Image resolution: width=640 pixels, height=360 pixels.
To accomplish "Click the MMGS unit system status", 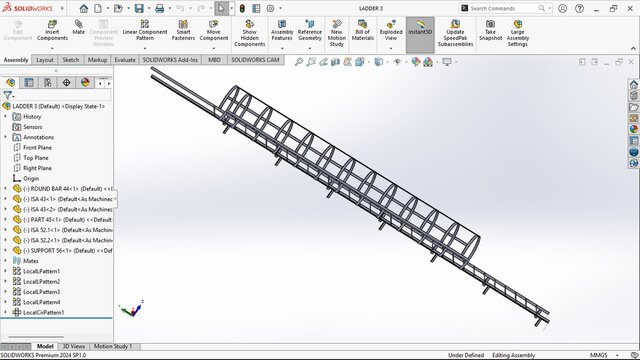I will pyautogui.click(x=598, y=355).
